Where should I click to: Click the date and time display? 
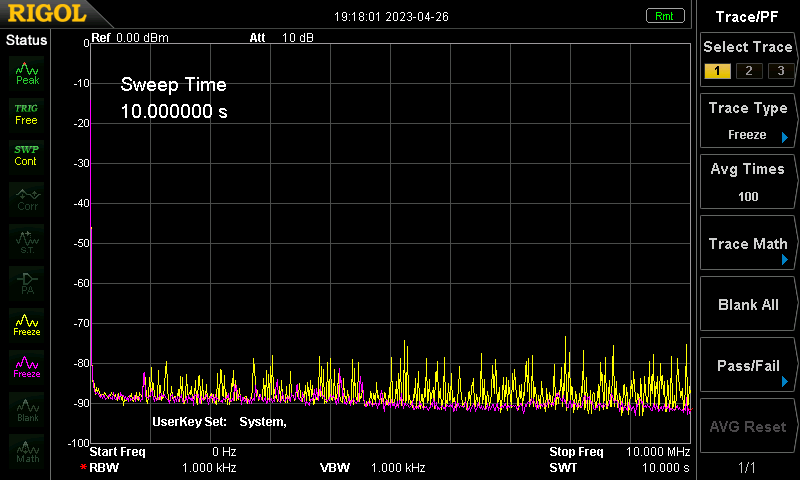click(391, 17)
